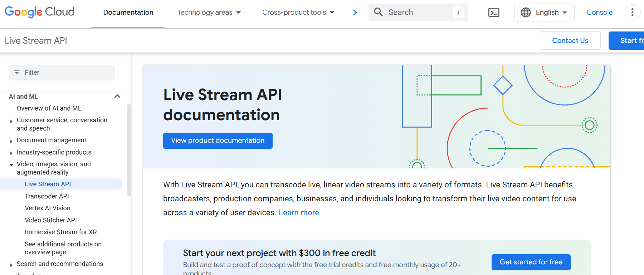644x275 pixels.
Task: Click the Start free button
Action: 626,40
